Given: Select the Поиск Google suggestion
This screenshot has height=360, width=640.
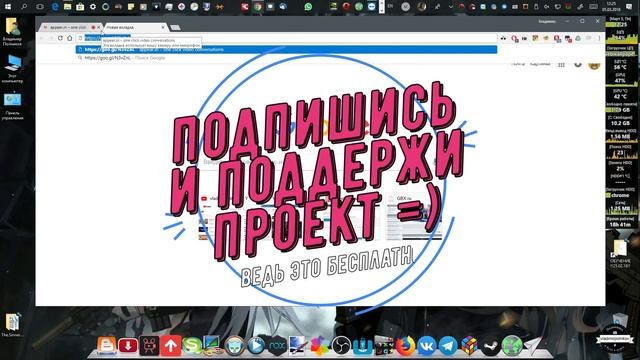Looking at the screenshot, I should 286,58.
